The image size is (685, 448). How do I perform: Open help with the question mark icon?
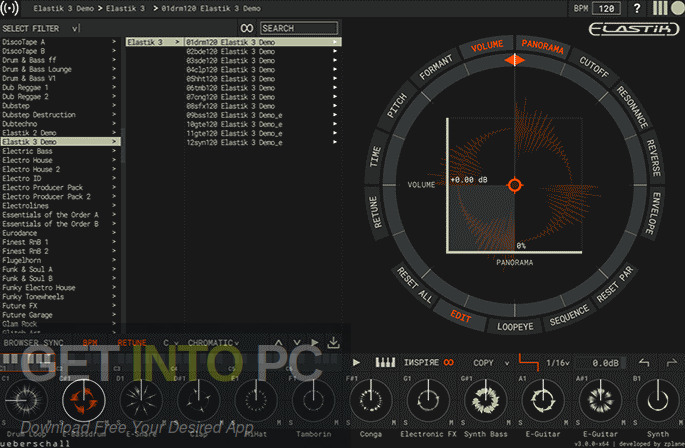click(637, 8)
